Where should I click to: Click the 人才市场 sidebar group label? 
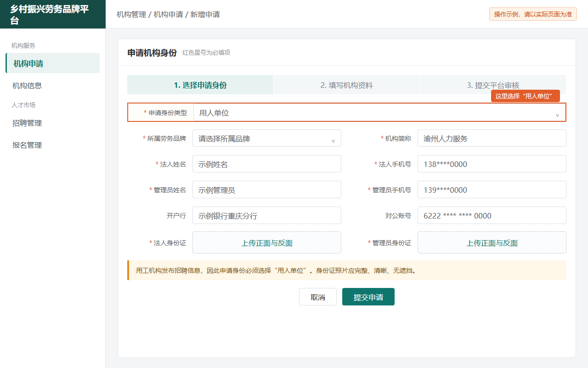click(x=23, y=105)
